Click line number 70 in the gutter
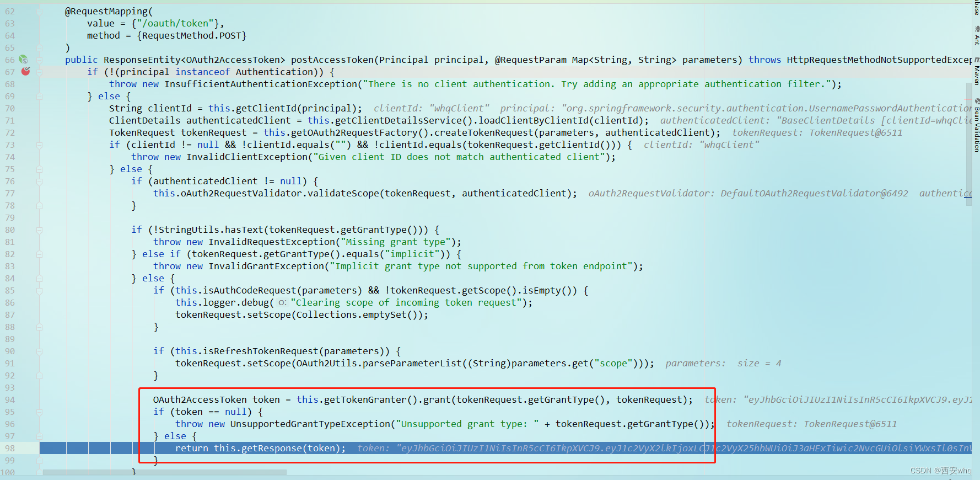 [x=10, y=108]
